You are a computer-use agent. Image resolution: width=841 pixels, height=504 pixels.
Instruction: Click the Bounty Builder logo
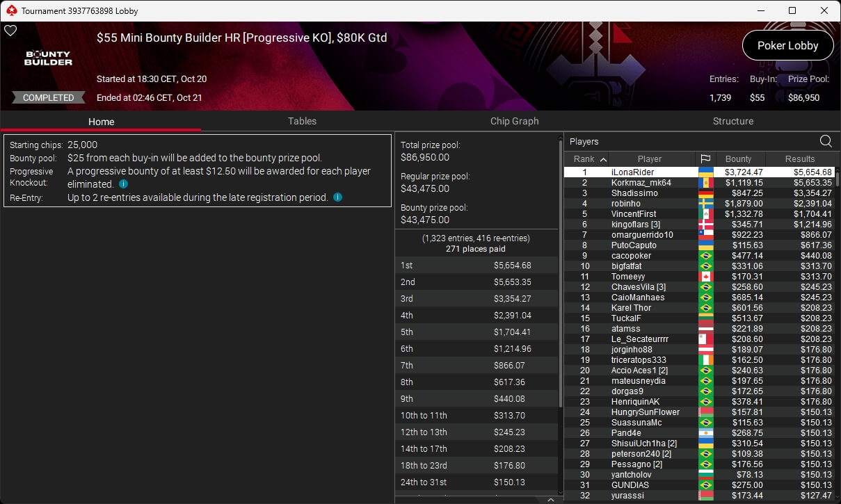(x=49, y=58)
